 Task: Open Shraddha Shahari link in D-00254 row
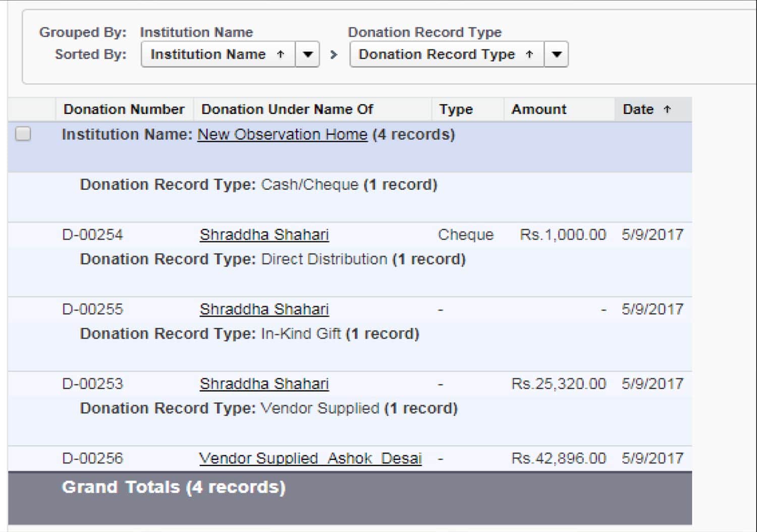click(264, 235)
